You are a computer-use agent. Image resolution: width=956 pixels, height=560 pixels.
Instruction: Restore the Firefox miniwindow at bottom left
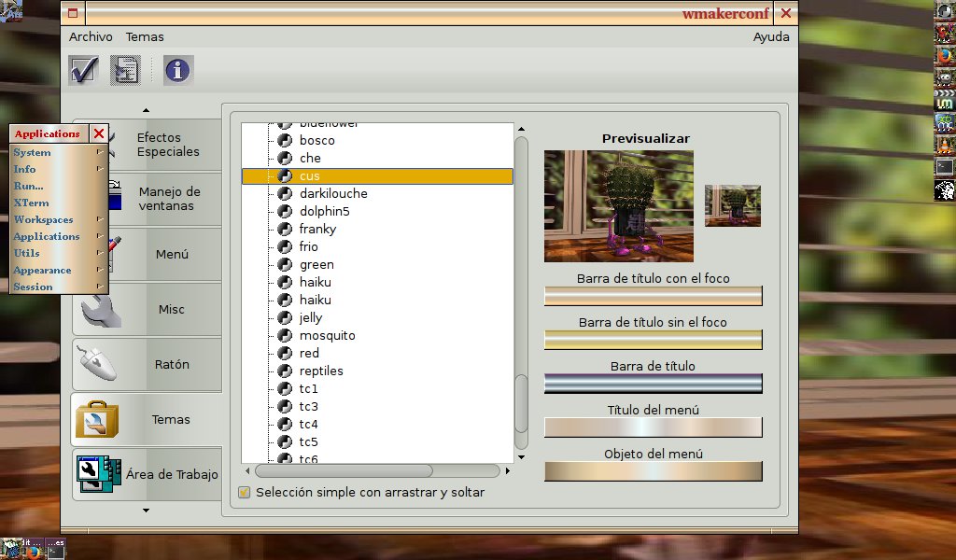[x=33, y=549]
